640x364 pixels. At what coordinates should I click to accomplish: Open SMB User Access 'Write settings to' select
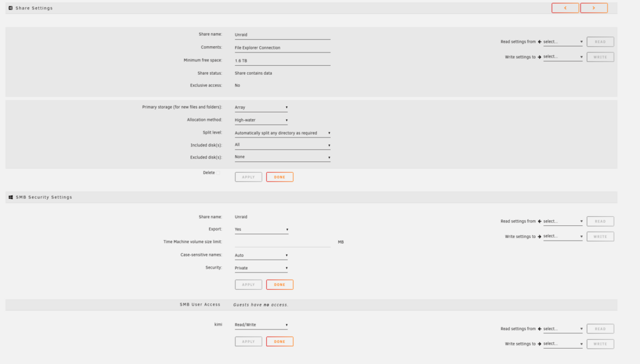click(563, 344)
